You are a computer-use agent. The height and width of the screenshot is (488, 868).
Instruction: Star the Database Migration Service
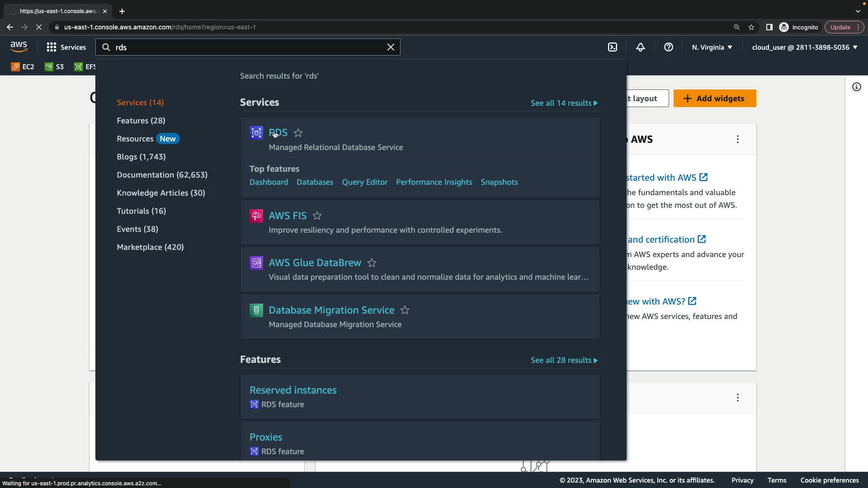point(405,310)
